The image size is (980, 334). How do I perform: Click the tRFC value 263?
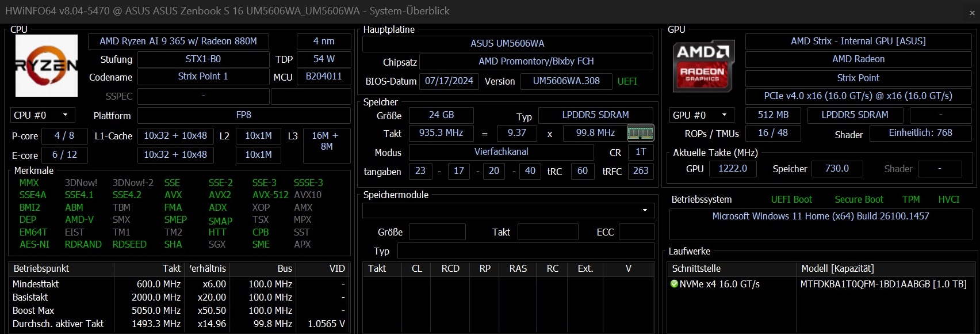coord(641,171)
